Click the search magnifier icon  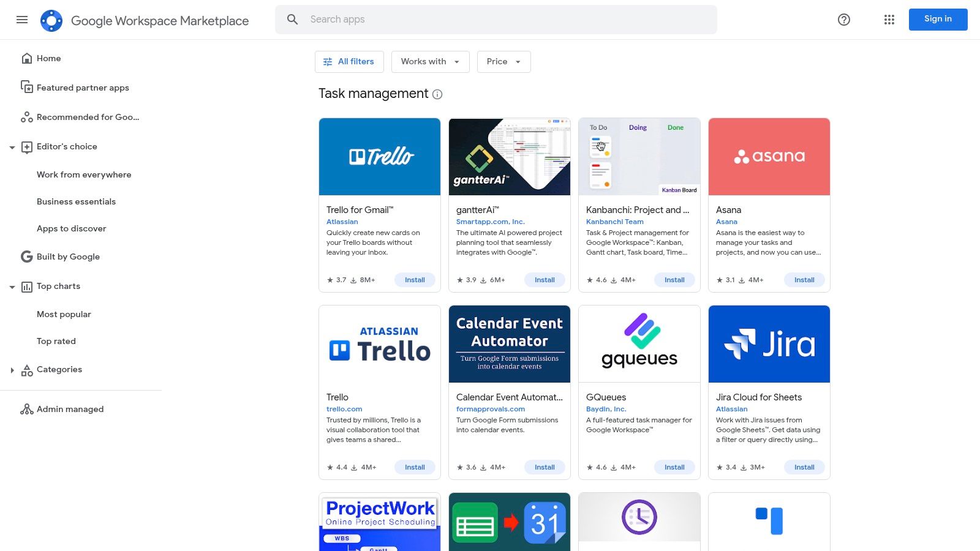pos(292,19)
